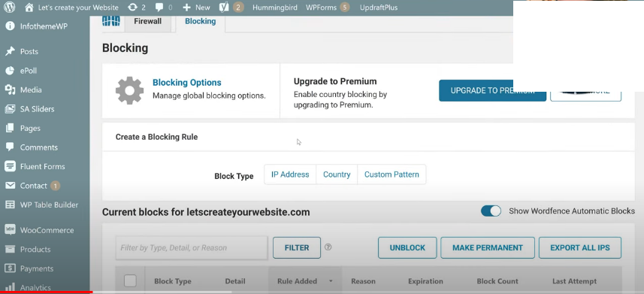644x294 pixels.
Task: Click the WooCommerce Woo icon
Action: tap(10, 229)
